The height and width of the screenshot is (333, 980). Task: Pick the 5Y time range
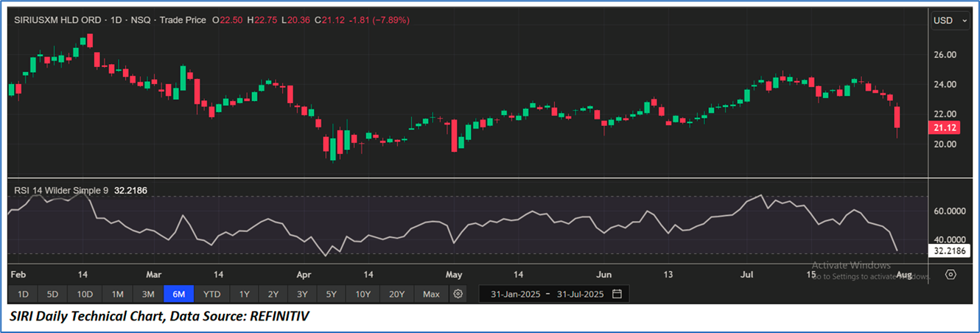pyautogui.click(x=332, y=294)
